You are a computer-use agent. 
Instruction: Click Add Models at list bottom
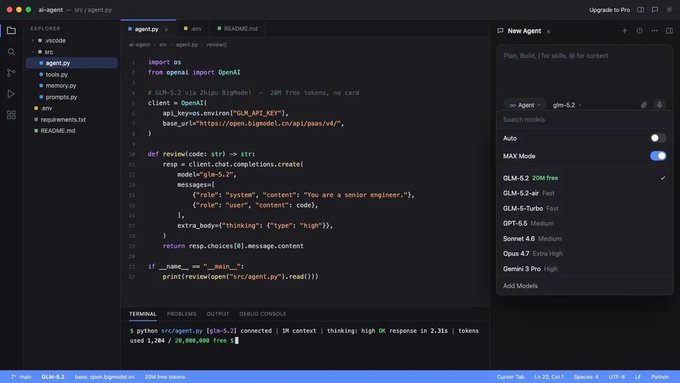(x=520, y=286)
